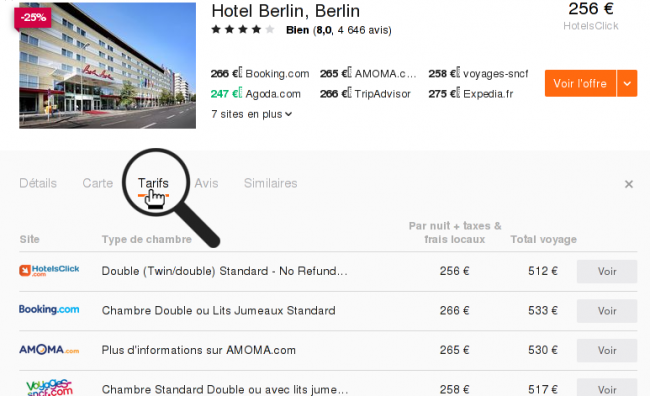The height and width of the screenshot is (396, 650).
Task: Select the 247 € Agoda.com price link
Action: [x=255, y=94]
